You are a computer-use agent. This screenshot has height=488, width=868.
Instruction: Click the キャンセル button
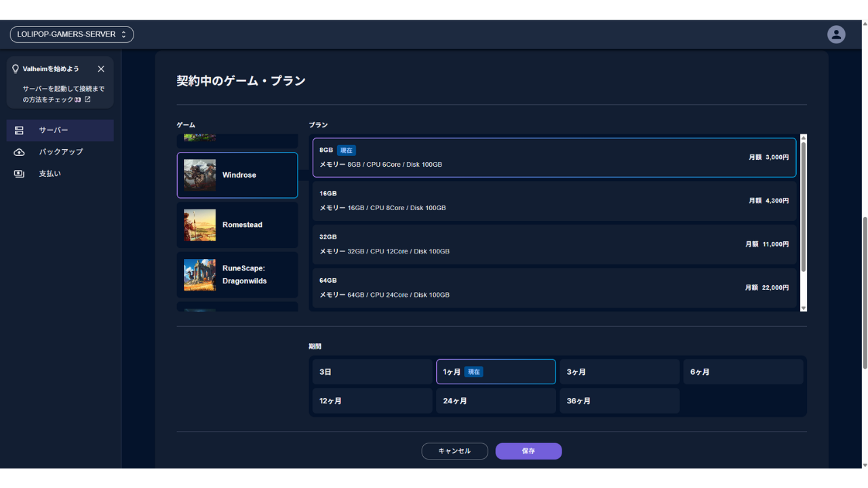pos(454,451)
